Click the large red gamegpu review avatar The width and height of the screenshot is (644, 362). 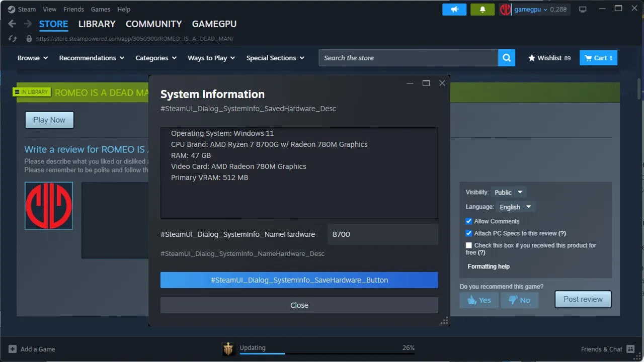click(49, 206)
